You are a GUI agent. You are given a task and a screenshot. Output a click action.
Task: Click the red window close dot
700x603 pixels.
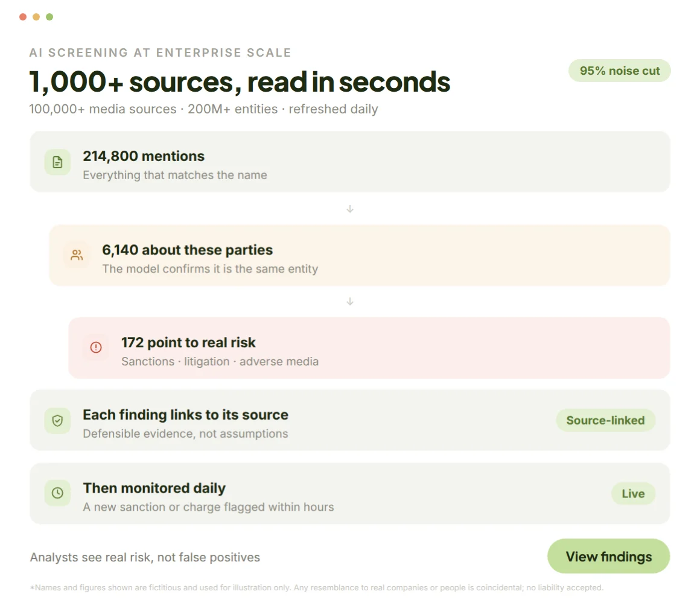click(x=23, y=17)
